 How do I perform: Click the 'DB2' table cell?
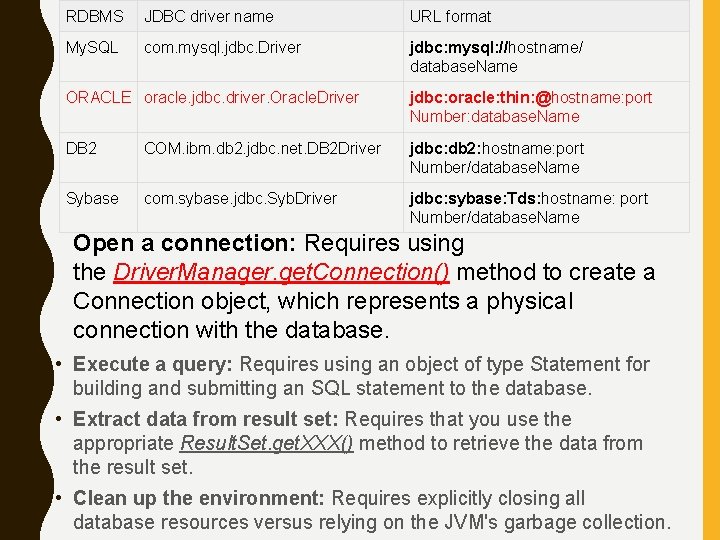[98, 158]
